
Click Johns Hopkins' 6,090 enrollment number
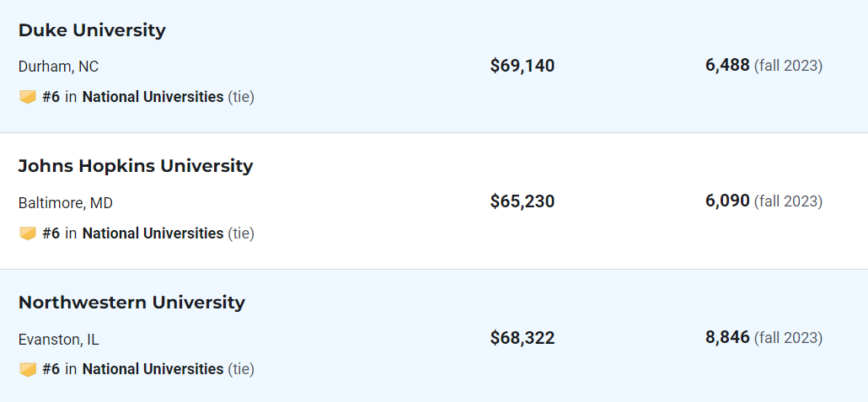(x=727, y=201)
